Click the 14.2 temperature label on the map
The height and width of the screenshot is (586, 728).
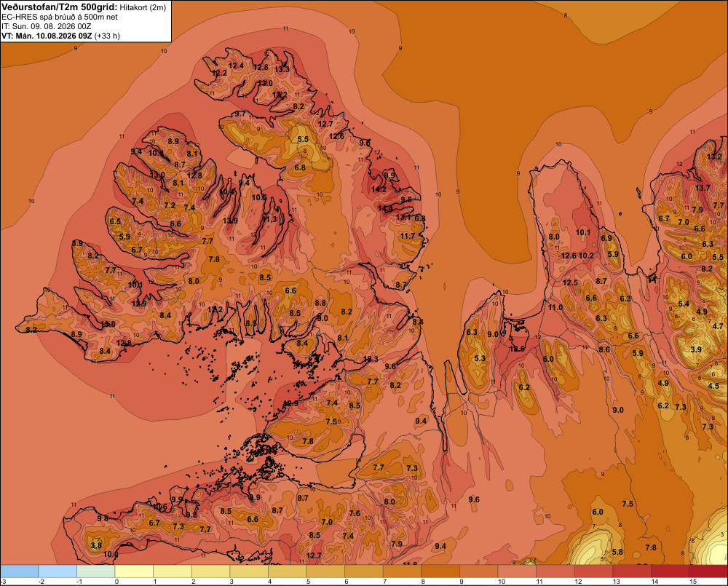379,189
